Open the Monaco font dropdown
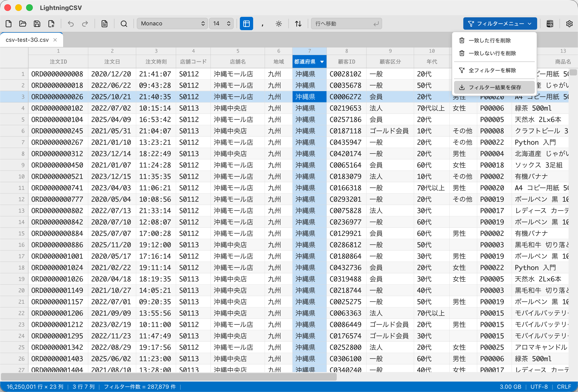The height and width of the screenshot is (392, 578). click(172, 24)
